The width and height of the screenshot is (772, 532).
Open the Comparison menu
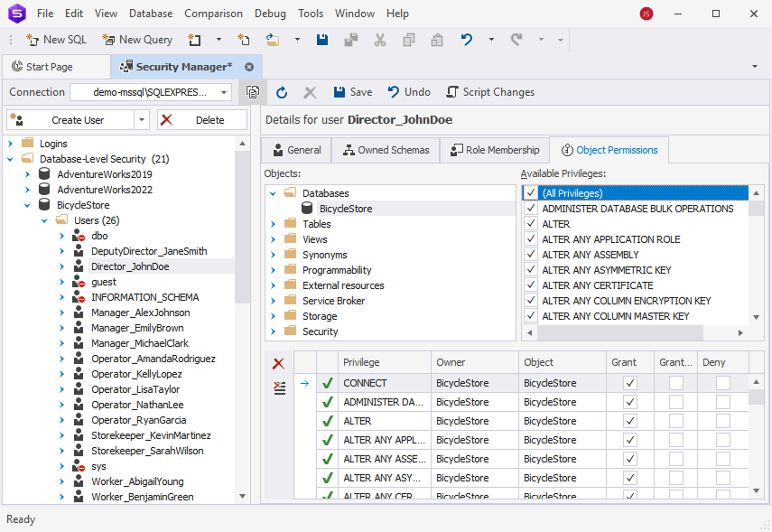[x=213, y=13]
